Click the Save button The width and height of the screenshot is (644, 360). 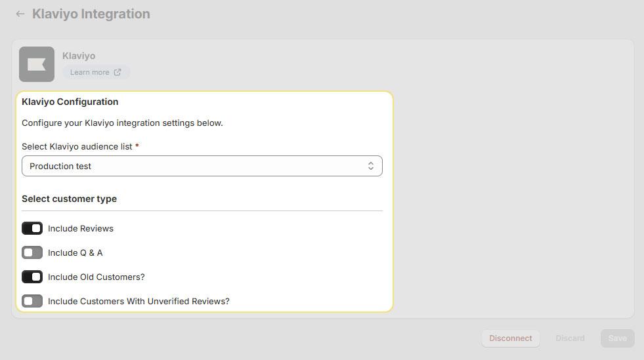pos(617,338)
